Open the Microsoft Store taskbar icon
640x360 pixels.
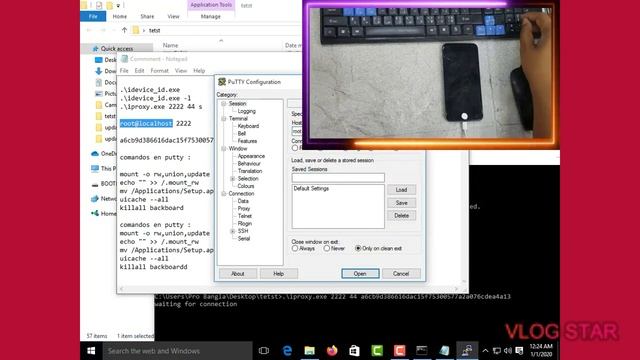click(x=354, y=350)
